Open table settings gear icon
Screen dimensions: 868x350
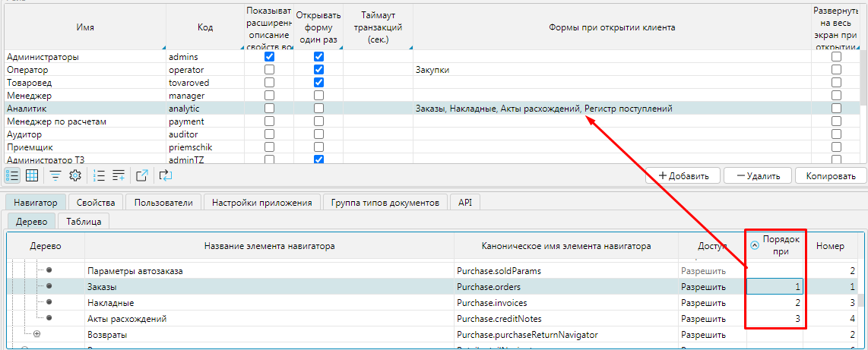(x=74, y=175)
